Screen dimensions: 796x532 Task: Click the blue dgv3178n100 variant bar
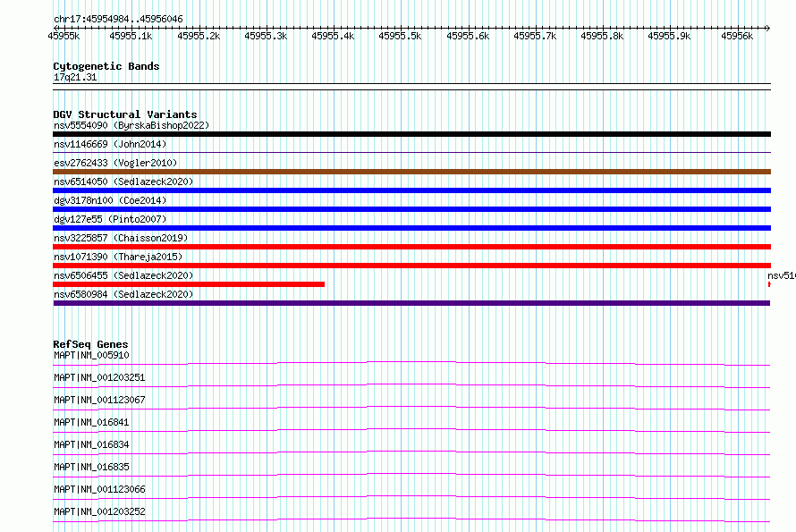pos(411,209)
